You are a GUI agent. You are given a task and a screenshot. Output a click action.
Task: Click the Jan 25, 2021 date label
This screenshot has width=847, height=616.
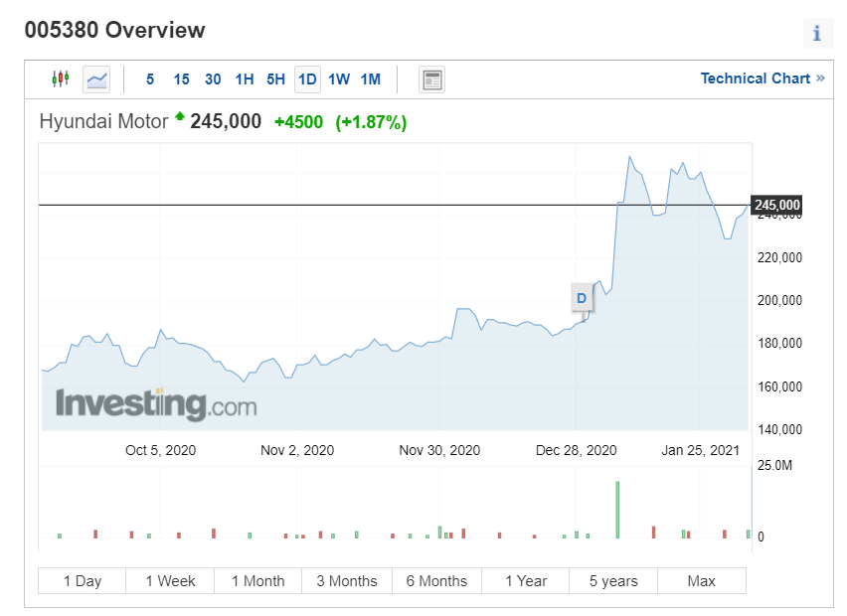click(700, 450)
